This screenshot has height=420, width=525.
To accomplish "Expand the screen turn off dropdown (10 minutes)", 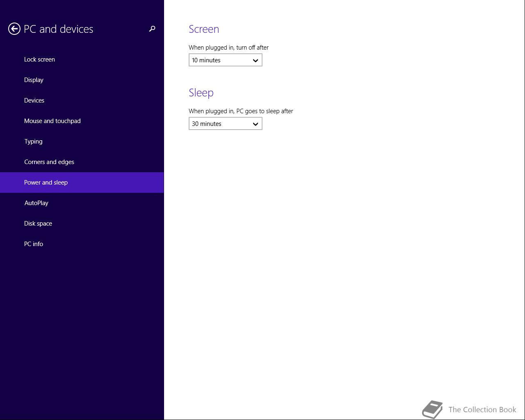I will click(226, 60).
